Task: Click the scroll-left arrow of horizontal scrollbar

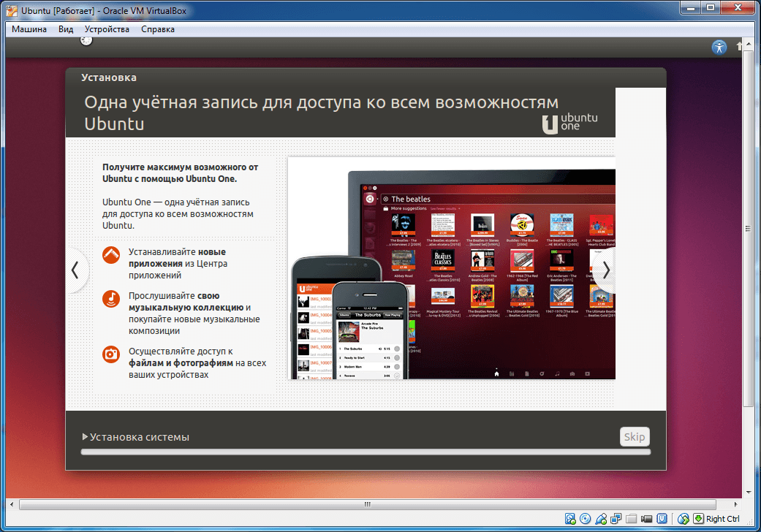Action: pyautogui.click(x=12, y=504)
